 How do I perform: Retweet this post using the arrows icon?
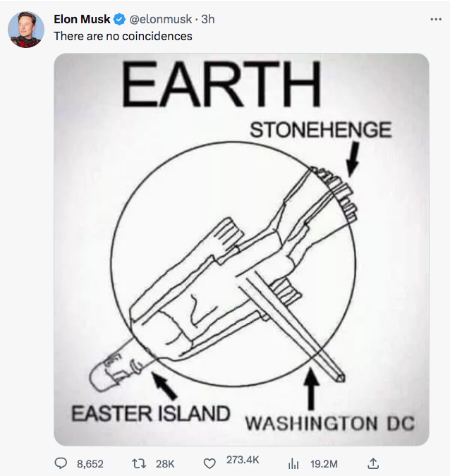140,463
